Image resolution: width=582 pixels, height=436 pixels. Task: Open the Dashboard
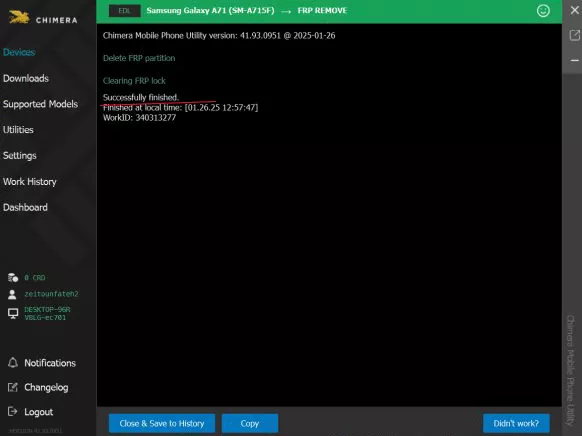coord(25,207)
